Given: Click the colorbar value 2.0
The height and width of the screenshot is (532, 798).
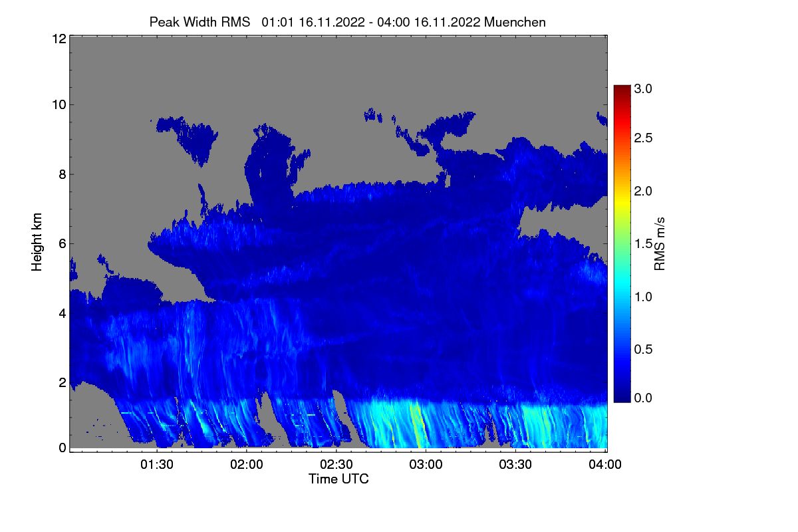Looking at the screenshot, I should click(x=644, y=191).
